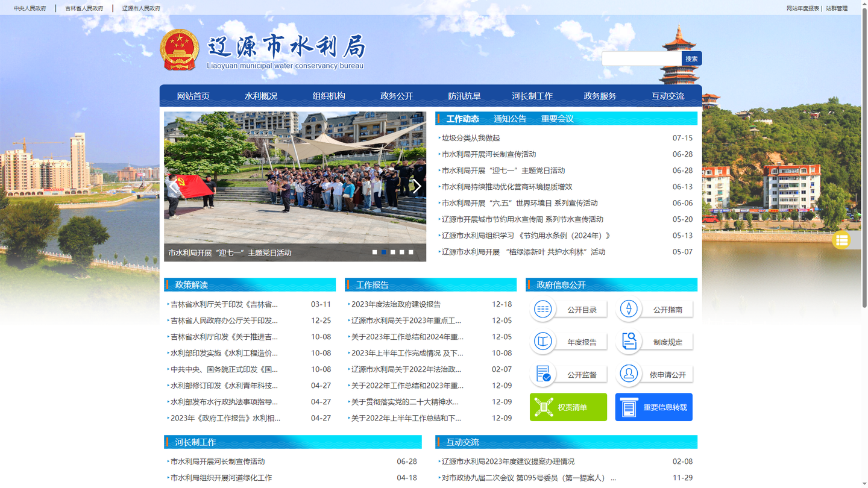Viewport: 868px width, 488px height.
Task: Select the second carousel dot indicator
Action: coord(383,252)
